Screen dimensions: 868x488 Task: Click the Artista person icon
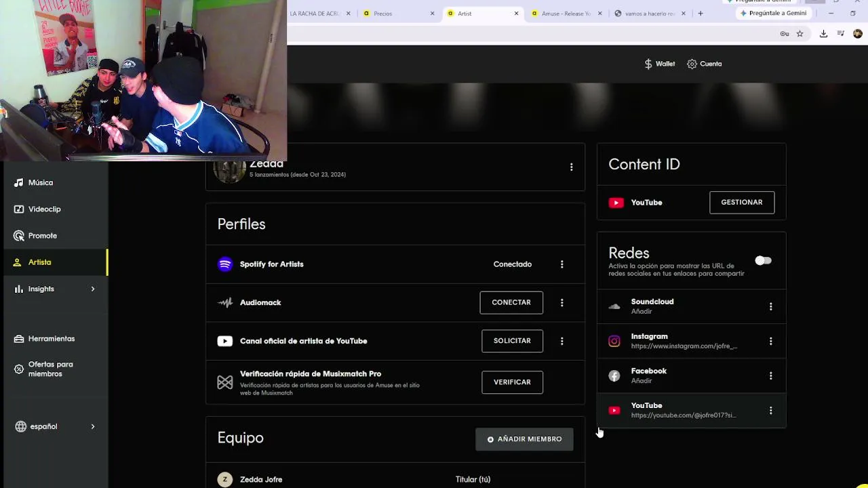pyautogui.click(x=18, y=262)
